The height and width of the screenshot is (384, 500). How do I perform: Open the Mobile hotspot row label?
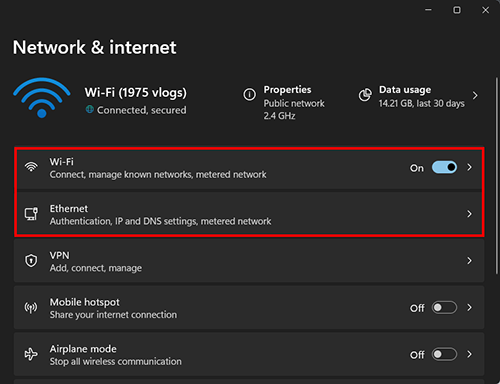[85, 302]
